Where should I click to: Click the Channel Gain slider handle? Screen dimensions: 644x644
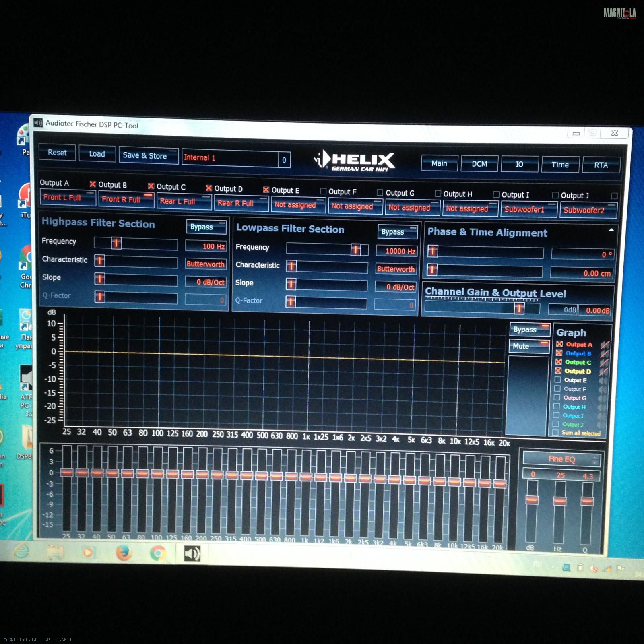tap(519, 308)
